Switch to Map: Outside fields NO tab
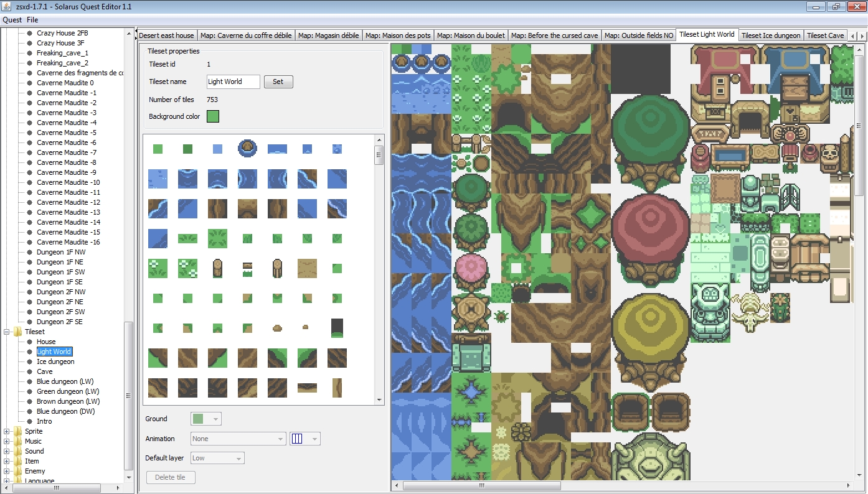 click(639, 35)
